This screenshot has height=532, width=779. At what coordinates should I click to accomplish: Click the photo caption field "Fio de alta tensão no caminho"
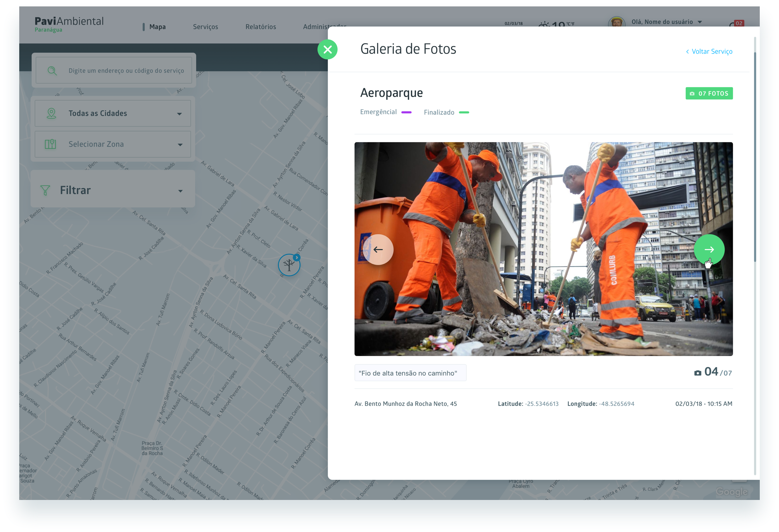click(410, 373)
